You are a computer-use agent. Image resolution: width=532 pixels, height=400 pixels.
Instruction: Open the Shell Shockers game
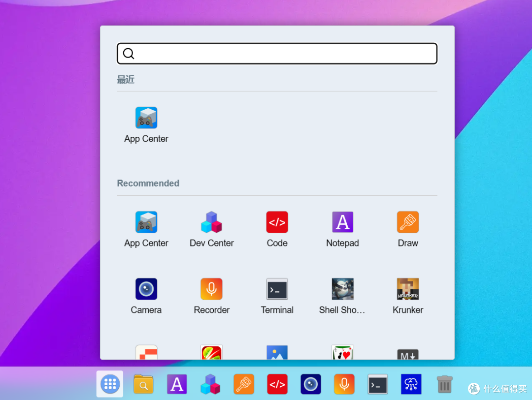pyautogui.click(x=342, y=289)
